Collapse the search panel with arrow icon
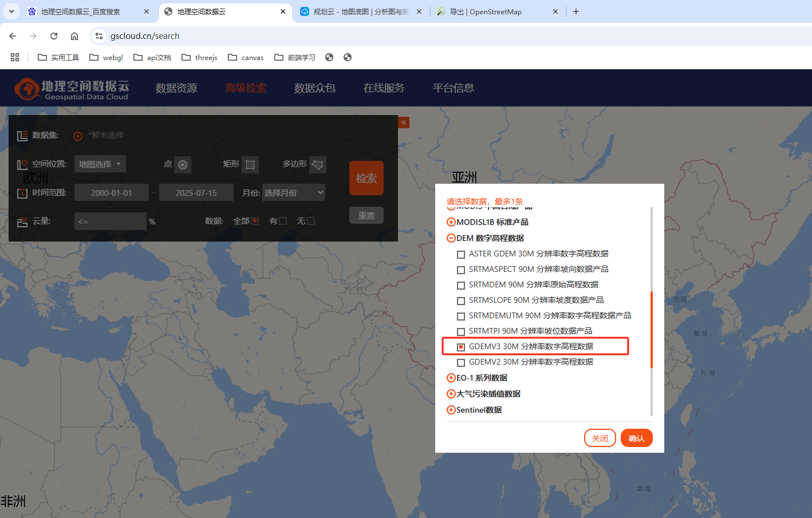This screenshot has width=812, height=518. 404,122
